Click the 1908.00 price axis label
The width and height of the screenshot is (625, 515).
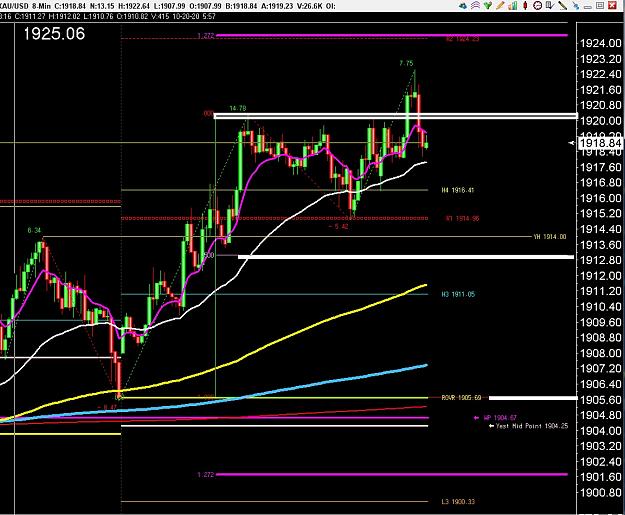(601, 353)
